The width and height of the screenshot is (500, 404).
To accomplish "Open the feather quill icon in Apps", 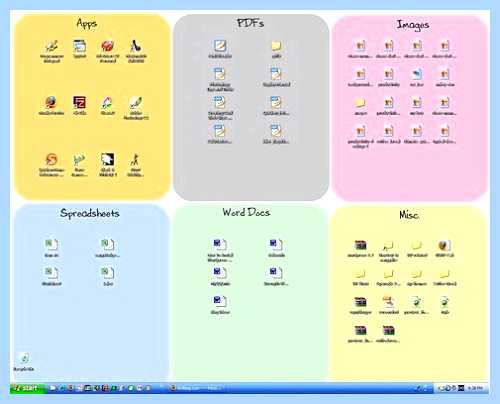I will click(x=135, y=102).
